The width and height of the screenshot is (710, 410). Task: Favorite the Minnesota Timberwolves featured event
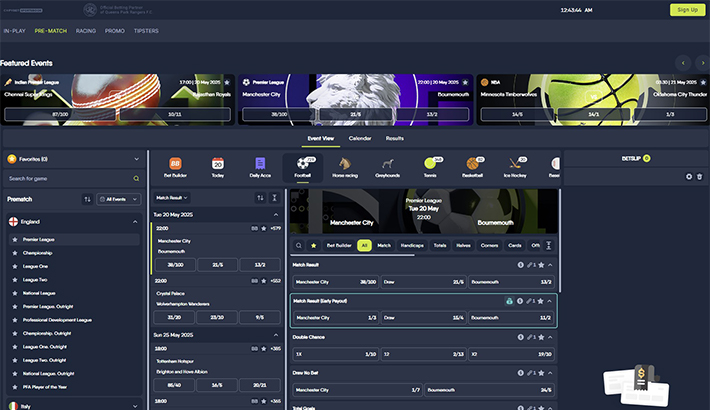703,82
